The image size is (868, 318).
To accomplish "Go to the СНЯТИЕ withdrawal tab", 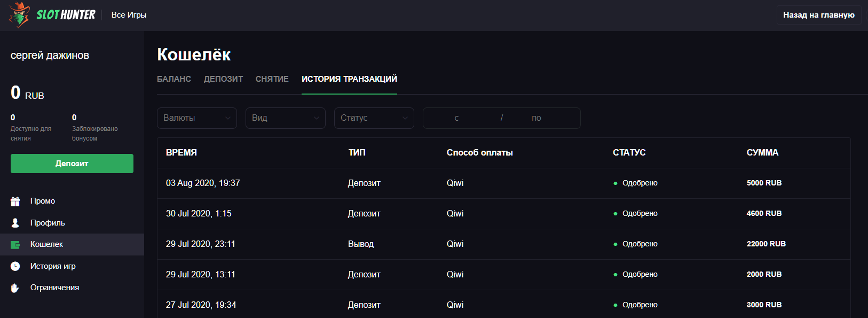I will point(272,79).
